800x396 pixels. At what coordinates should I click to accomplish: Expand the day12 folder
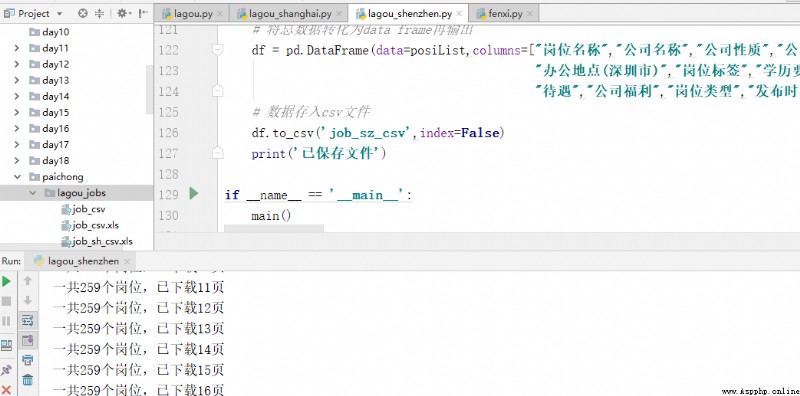click(x=17, y=64)
